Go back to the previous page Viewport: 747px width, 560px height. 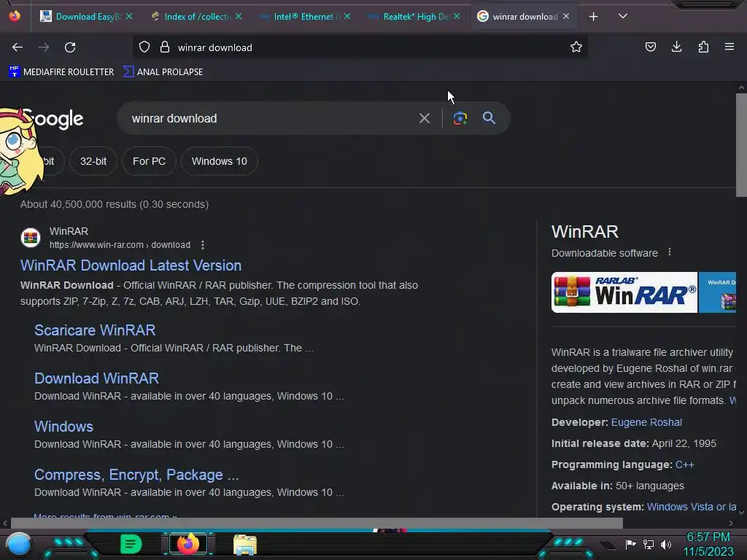click(18, 47)
